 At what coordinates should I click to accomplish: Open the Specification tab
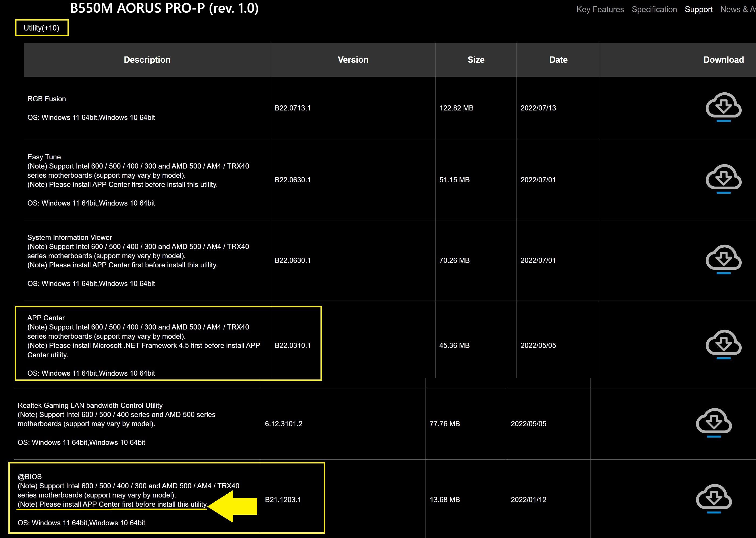tap(654, 9)
